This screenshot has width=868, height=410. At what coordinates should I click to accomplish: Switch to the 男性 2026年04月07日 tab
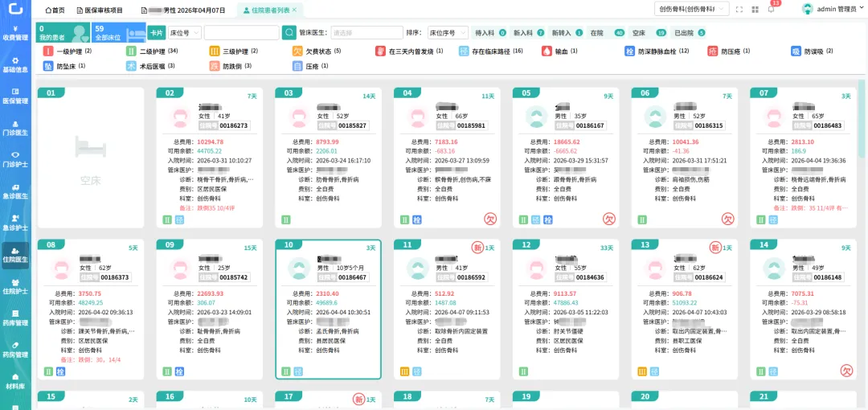click(183, 10)
